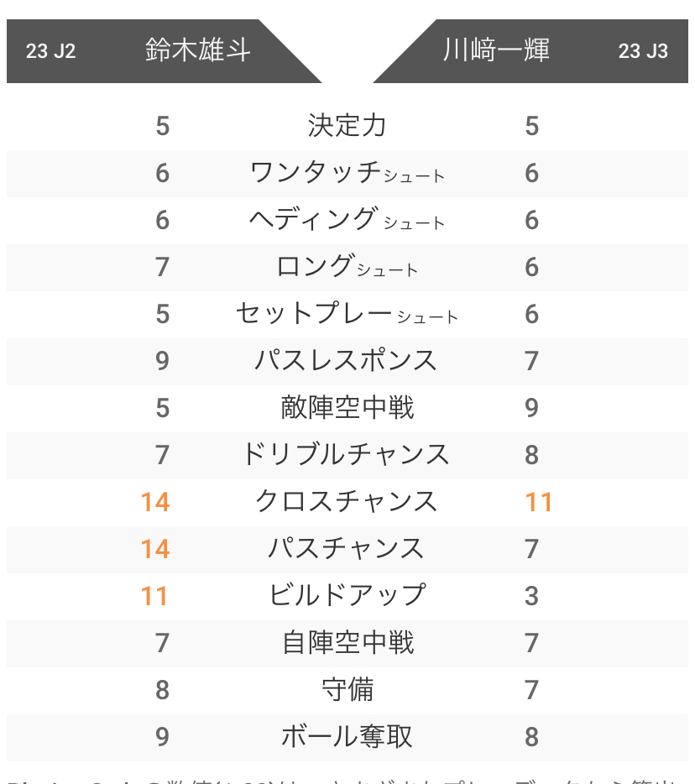
Task: Click the ドリブルチャンス stat label
Action: point(347,454)
